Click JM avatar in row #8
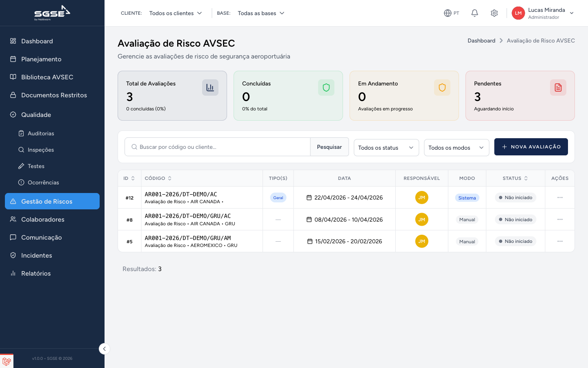 [422, 220]
